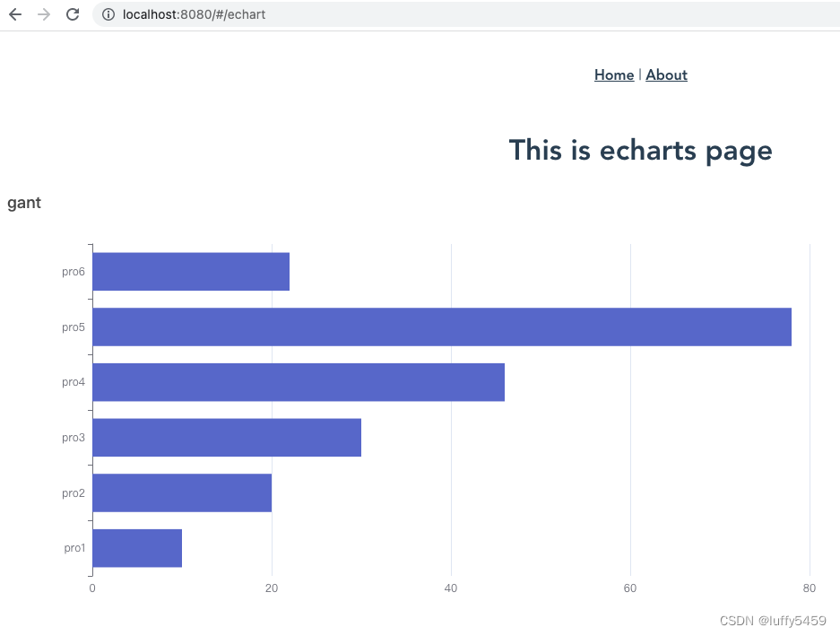Viewport: 840px width, 636px height.
Task: Click the pro1 axis label
Action: [x=74, y=548]
